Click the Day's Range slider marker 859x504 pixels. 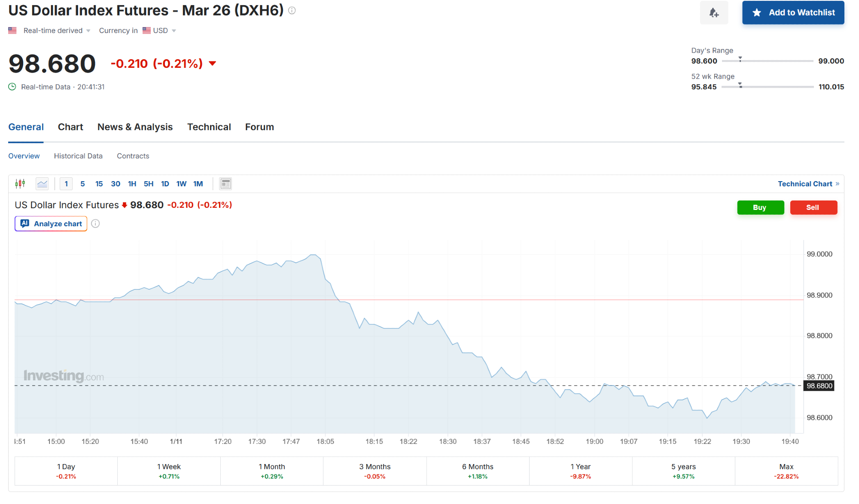tap(740, 59)
